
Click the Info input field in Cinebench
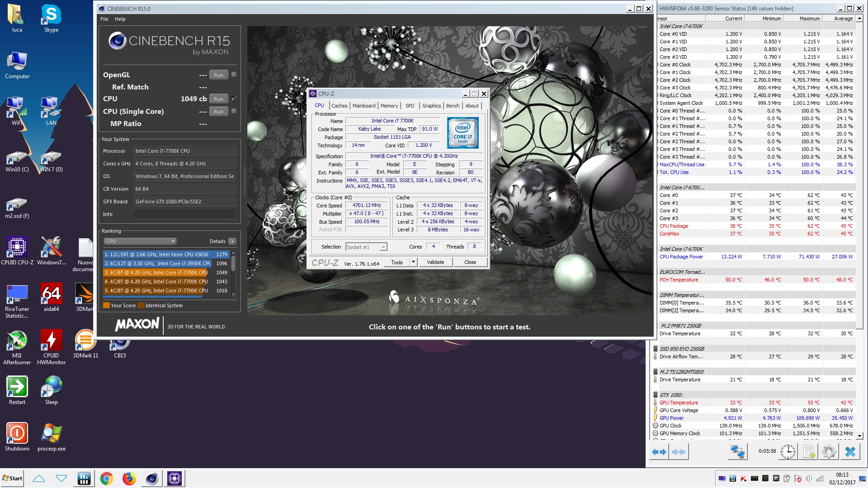click(x=184, y=214)
